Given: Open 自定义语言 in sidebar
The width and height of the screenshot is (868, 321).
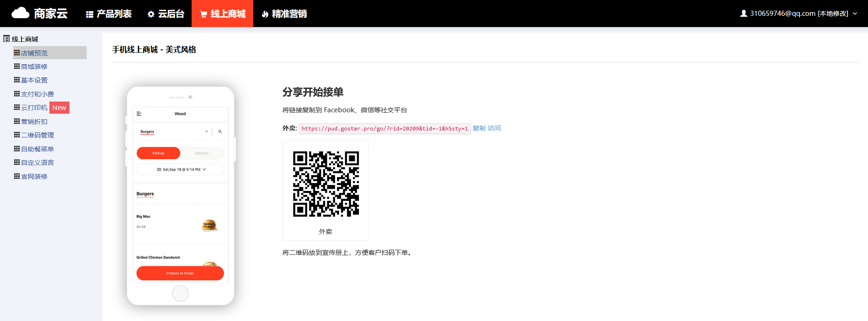Looking at the screenshot, I should 37,163.
